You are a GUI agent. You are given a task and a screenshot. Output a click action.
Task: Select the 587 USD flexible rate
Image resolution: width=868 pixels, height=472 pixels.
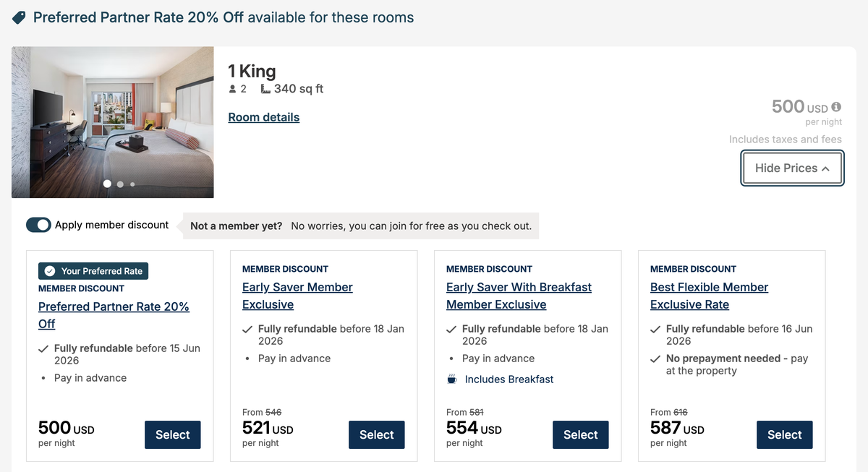click(784, 434)
